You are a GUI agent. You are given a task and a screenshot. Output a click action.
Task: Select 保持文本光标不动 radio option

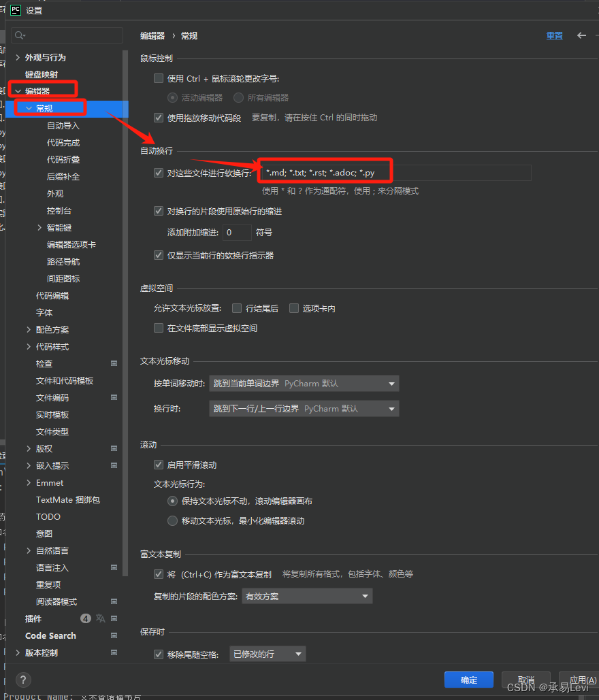coord(172,501)
